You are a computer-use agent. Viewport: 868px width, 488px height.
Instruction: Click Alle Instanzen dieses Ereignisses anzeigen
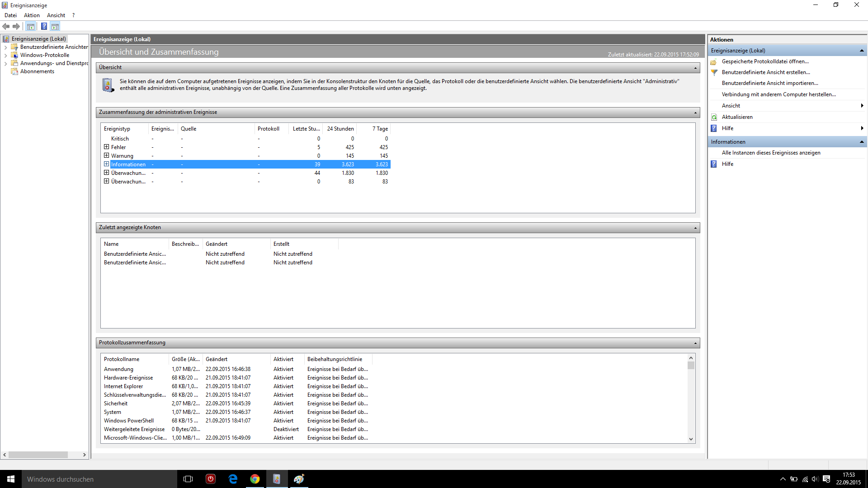point(771,153)
